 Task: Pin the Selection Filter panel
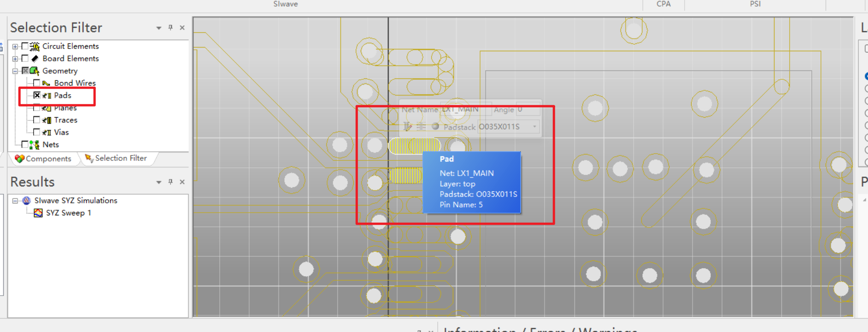point(170,28)
